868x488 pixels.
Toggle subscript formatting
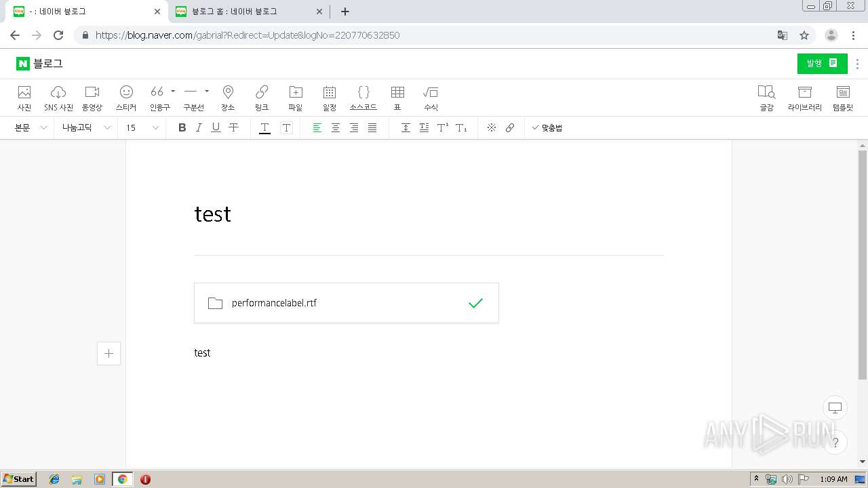pyautogui.click(x=461, y=128)
